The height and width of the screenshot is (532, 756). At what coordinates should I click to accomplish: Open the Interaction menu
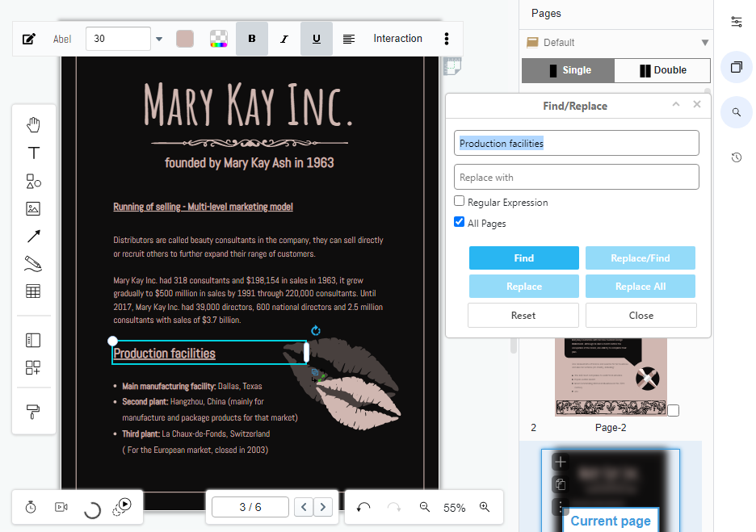coord(397,39)
